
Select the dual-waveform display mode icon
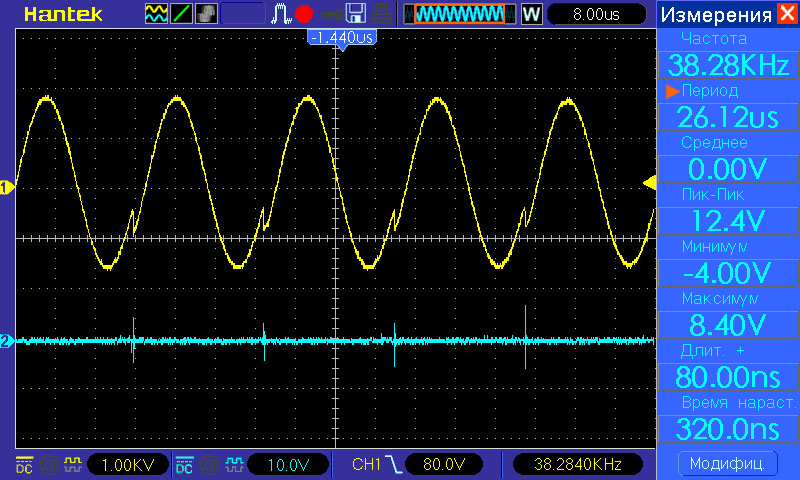(156, 14)
